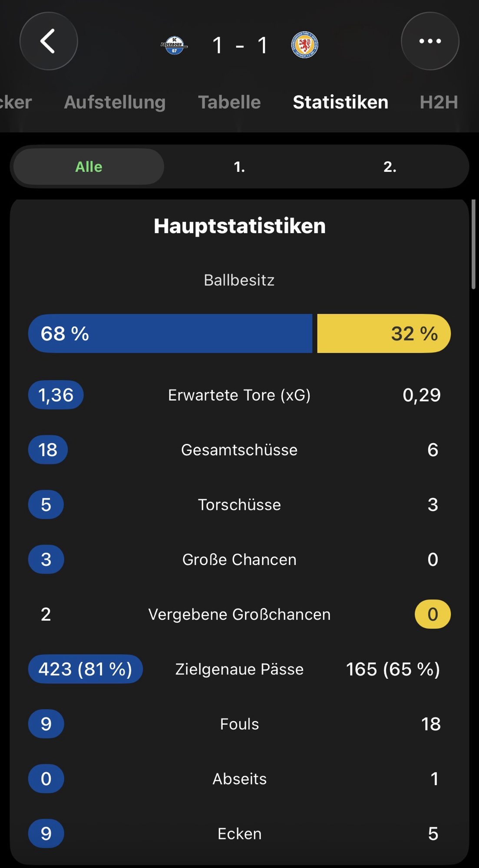Screen dimensions: 479x868
Task: Tap the SC Paderborn 07 team logo
Action: (x=174, y=45)
